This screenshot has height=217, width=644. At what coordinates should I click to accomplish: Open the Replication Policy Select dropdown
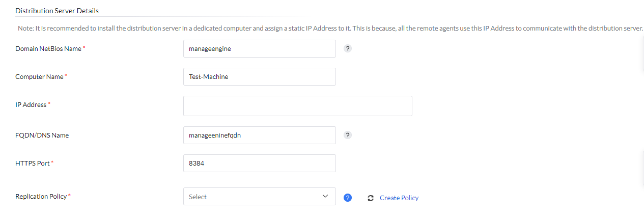(255, 197)
